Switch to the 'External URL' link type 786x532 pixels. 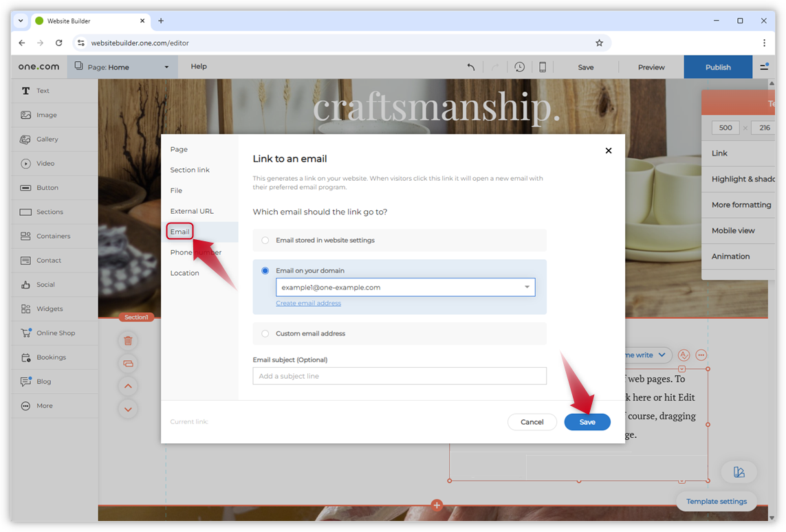click(x=190, y=211)
